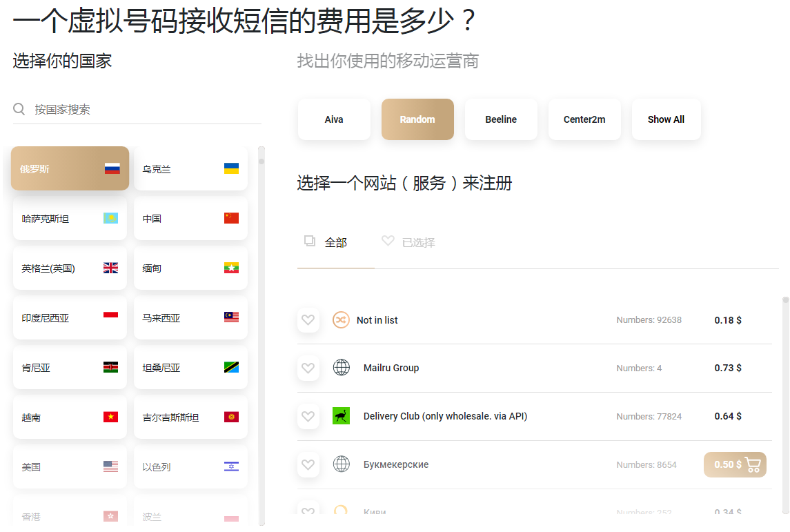Viewport: 790px width, 532px height.
Task: Click the 0.64 $ price
Action: [728, 417]
